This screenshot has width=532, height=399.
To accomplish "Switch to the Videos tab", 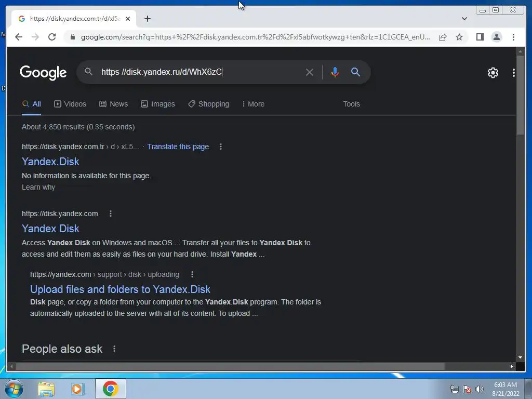I will pos(70,104).
